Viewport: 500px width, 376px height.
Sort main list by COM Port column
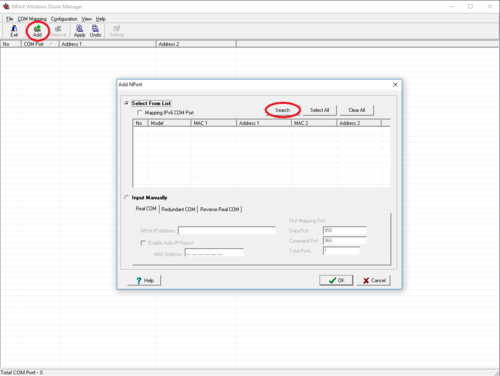coord(40,44)
